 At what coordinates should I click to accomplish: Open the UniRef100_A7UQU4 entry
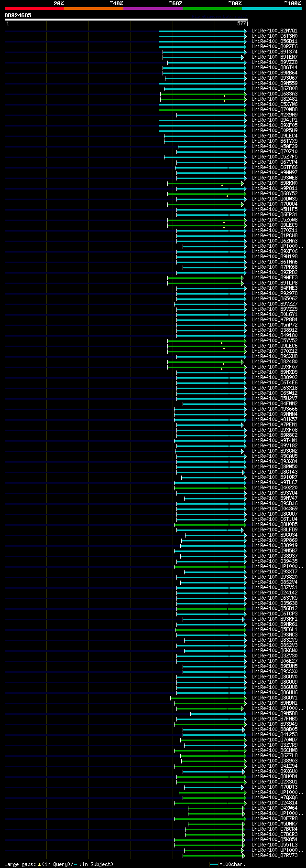[274, 204]
